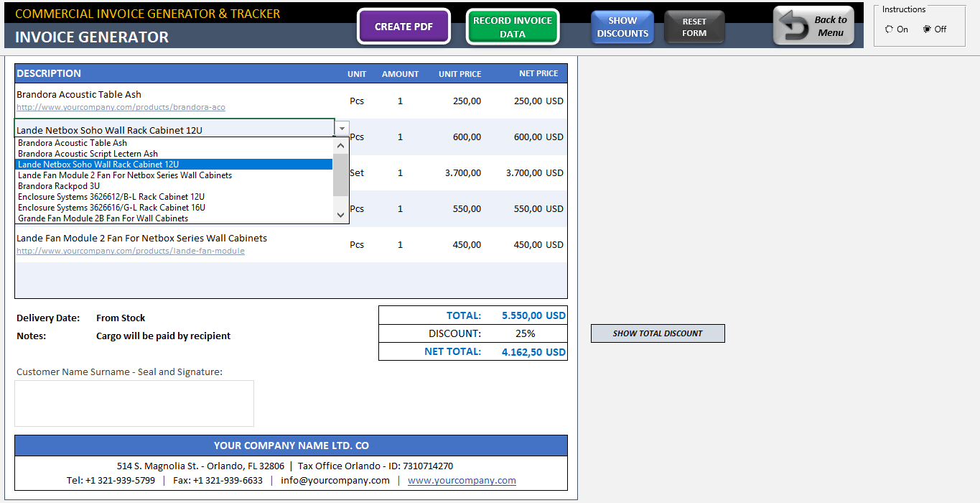Click SHOW TOTAL DISCOUNT button
The width and height of the screenshot is (980, 503).
(x=658, y=333)
